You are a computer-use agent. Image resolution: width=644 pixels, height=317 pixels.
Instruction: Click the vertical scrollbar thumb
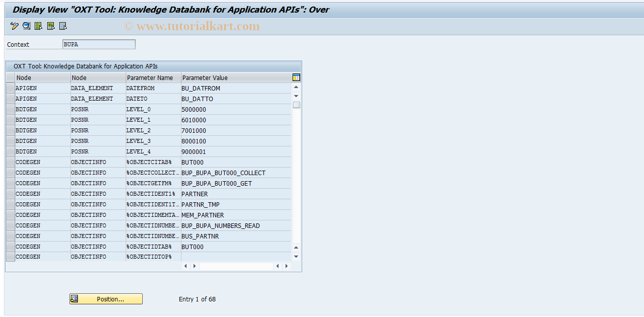[x=297, y=105]
